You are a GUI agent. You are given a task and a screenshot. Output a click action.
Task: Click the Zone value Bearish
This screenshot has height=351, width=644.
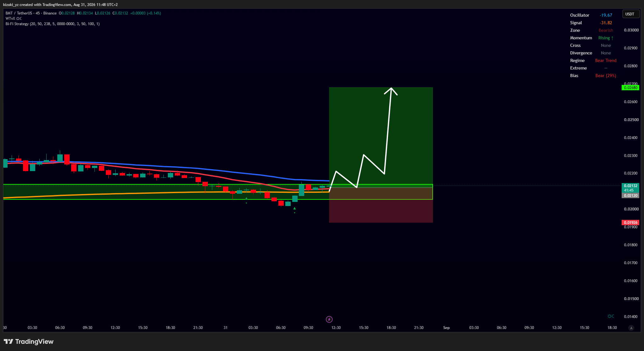click(606, 30)
